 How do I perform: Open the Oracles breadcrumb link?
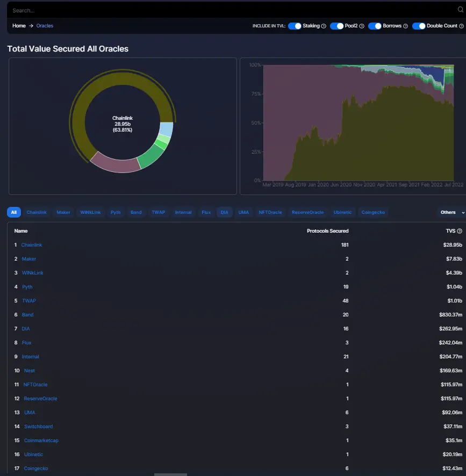[x=45, y=26]
